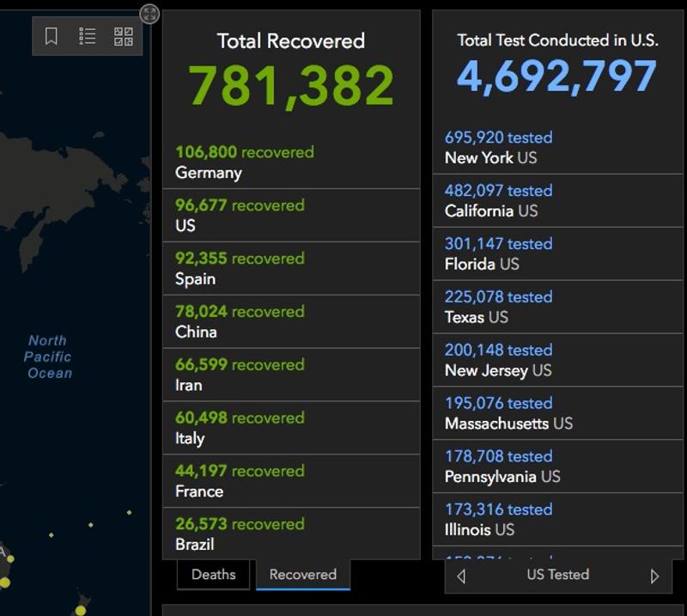Click the US Tested tab label
The image size is (687, 616).
click(x=557, y=575)
